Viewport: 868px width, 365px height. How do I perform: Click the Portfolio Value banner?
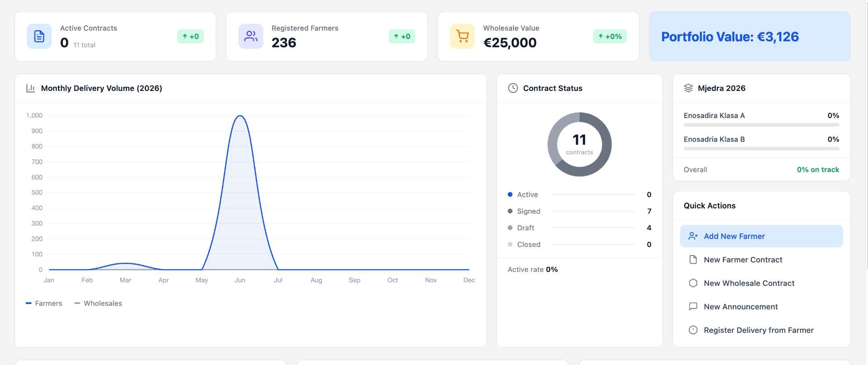(x=750, y=37)
